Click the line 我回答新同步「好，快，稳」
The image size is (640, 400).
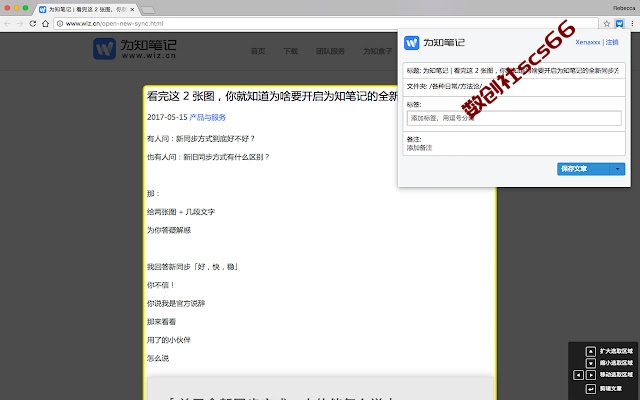(x=193, y=267)
